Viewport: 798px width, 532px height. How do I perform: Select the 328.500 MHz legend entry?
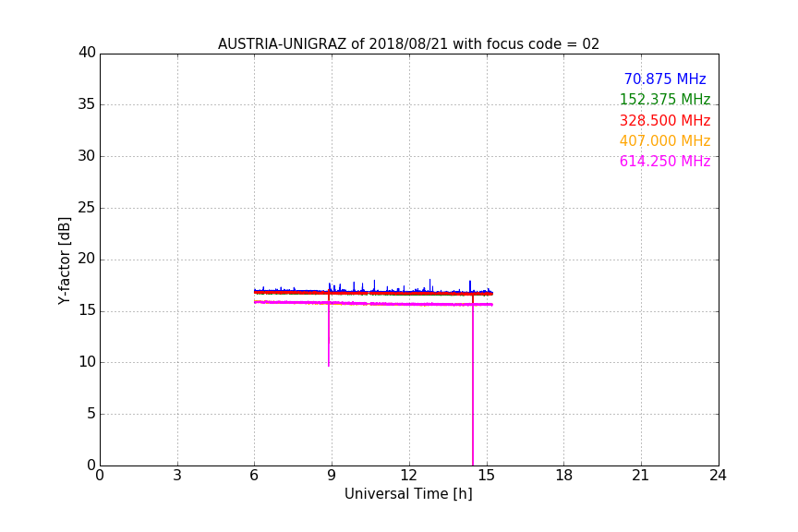665,120
